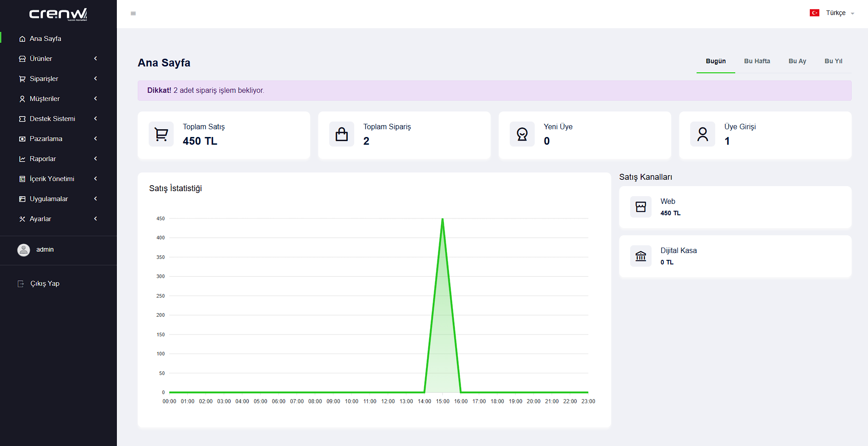Switch to the Bu Hafta tab
The width and height of the screenshot is (868, 446).
[757, 61]
